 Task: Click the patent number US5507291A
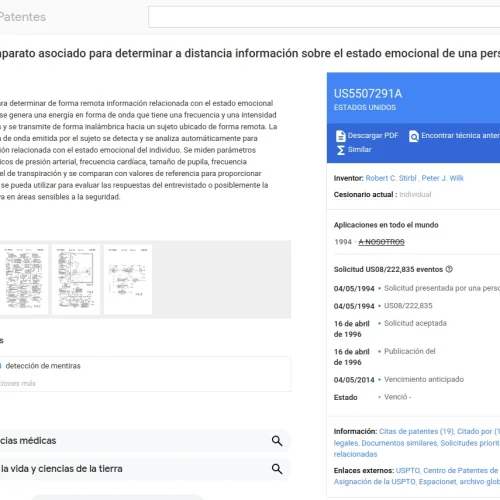[368, 94]
